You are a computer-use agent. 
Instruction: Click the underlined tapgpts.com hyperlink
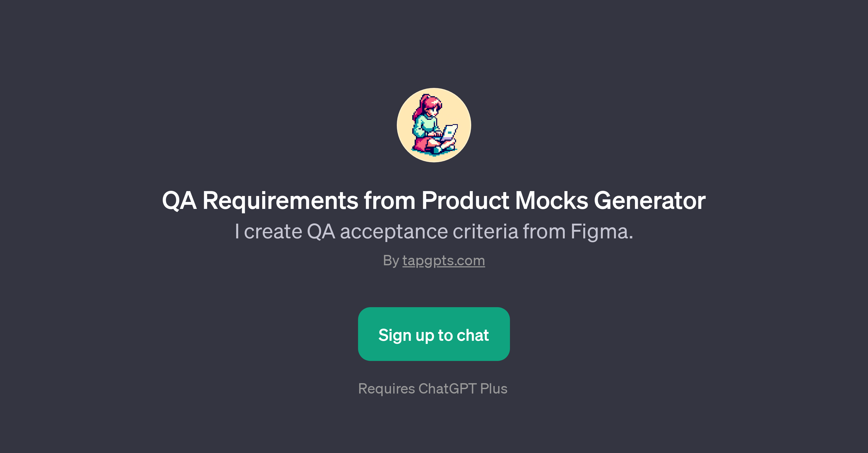[x=444, y=260]
